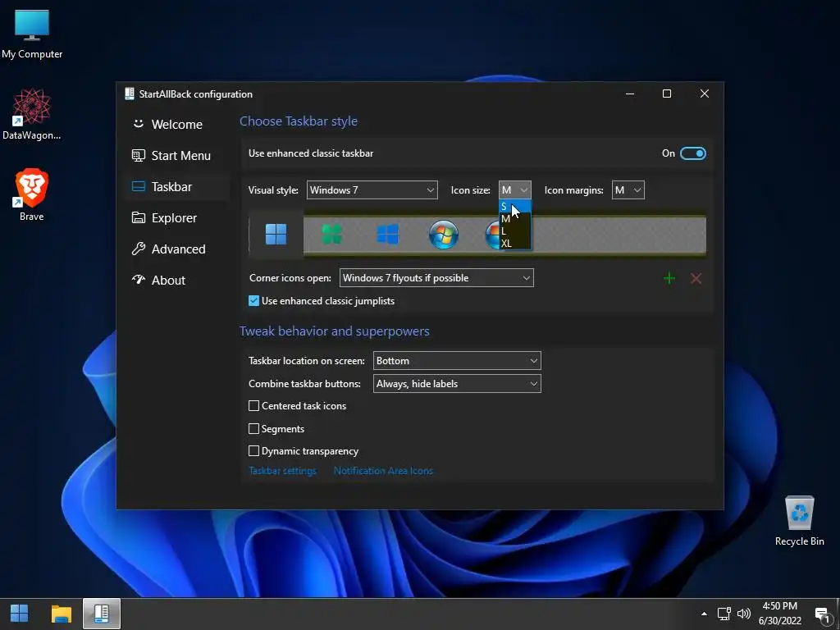840x630 pixels.
Task: Open Taskbar location on screen dropdown
Action: (x=457, y=361)
